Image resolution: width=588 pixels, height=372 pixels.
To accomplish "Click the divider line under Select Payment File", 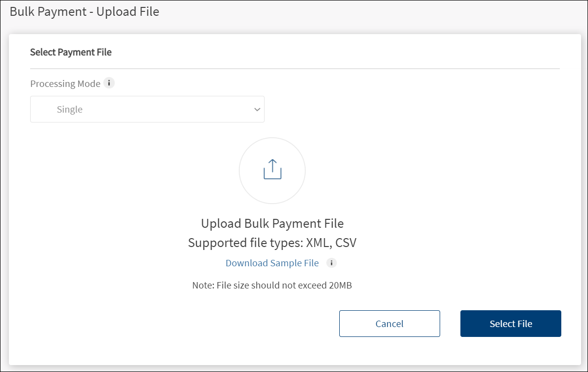I will click(x=295, y=68).
